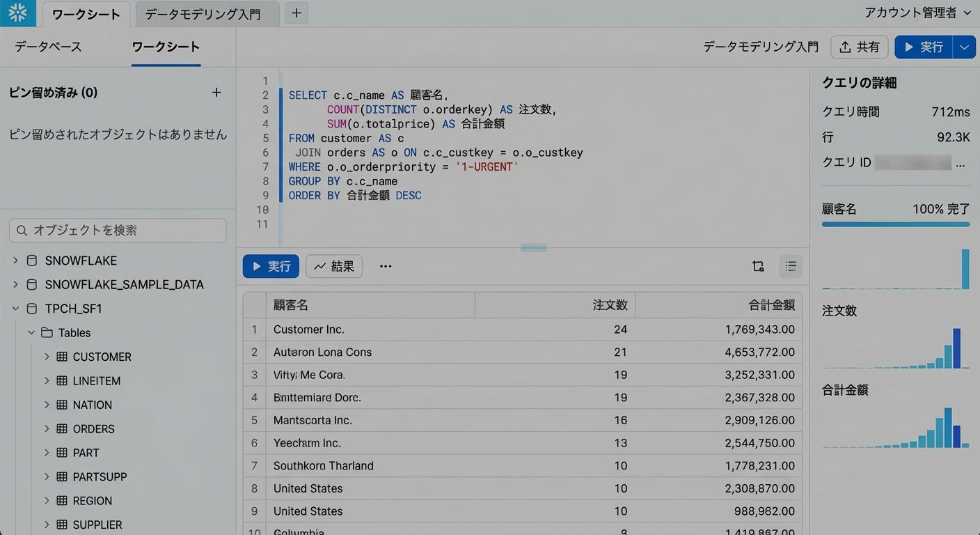Click the '92.3K' row count value
The width and height of the screenshot is (980, 535).
pyautogui.click(x=954, y=137)
